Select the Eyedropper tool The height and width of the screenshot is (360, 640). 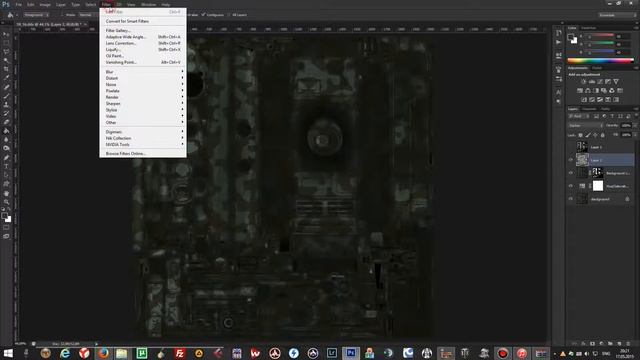(6, 78)
